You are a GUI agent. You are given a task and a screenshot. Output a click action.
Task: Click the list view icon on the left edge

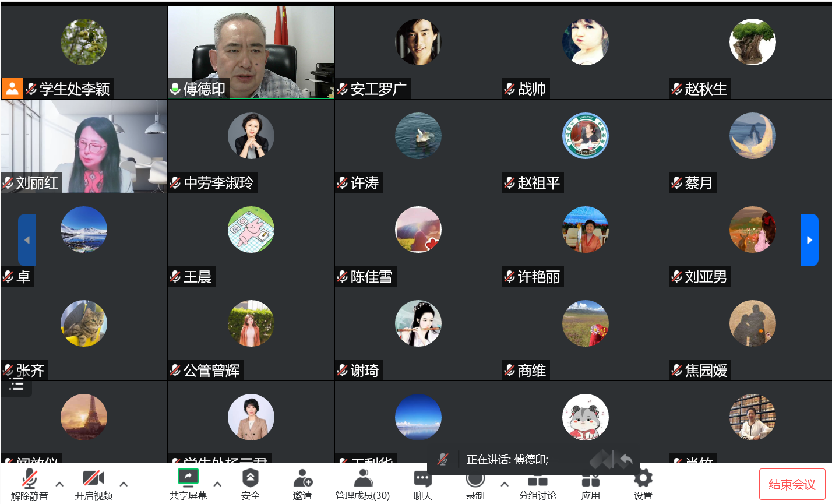(x=16, y=386)
